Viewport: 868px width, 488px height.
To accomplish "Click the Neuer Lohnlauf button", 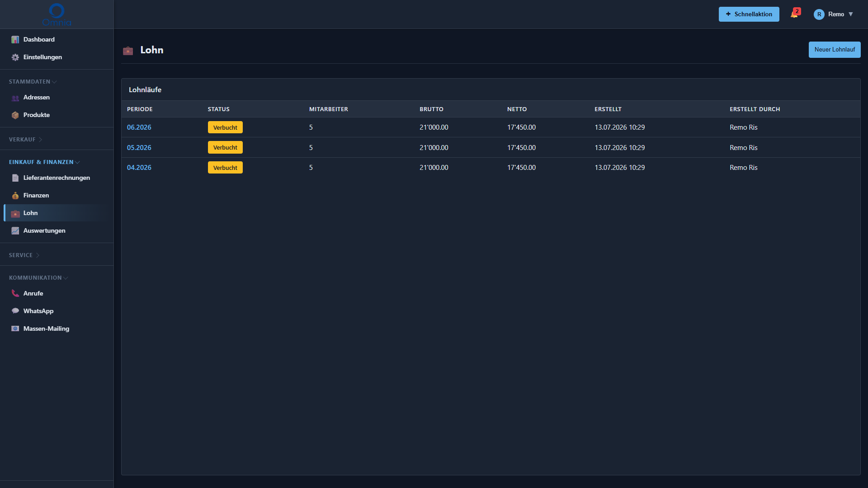I will click(835, 50).
